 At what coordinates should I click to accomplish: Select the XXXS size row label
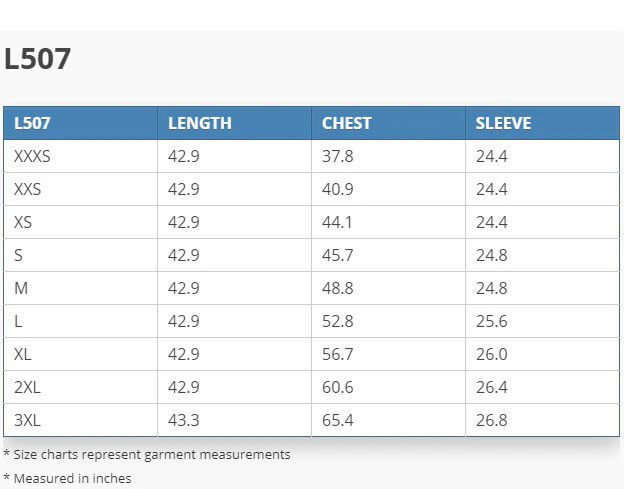tap(32, 156)
